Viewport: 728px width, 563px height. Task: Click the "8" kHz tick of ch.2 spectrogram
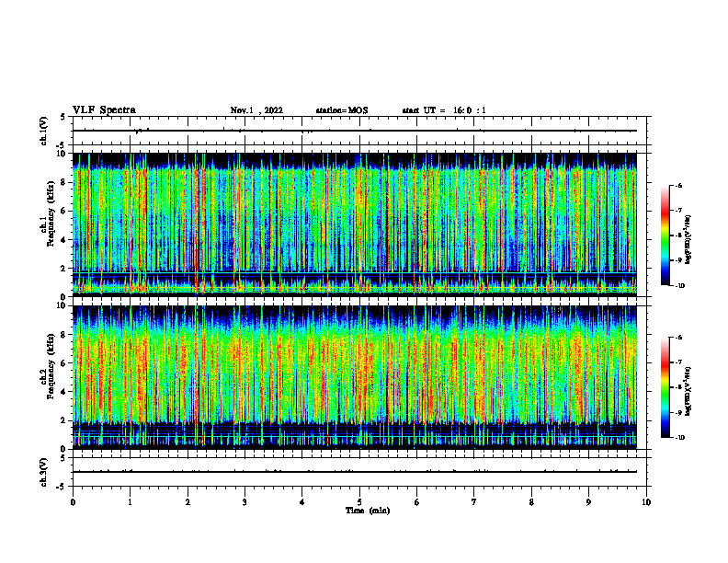click(64, 335)
